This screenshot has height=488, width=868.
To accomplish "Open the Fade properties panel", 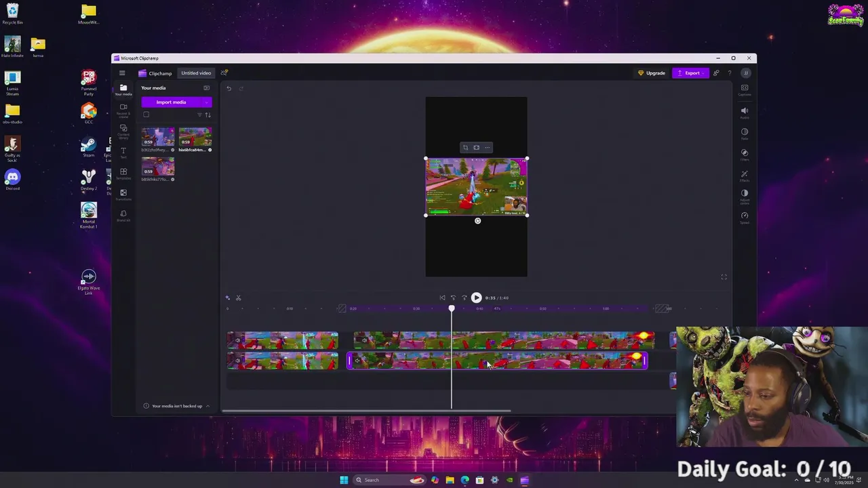I will tap(745, 134).
